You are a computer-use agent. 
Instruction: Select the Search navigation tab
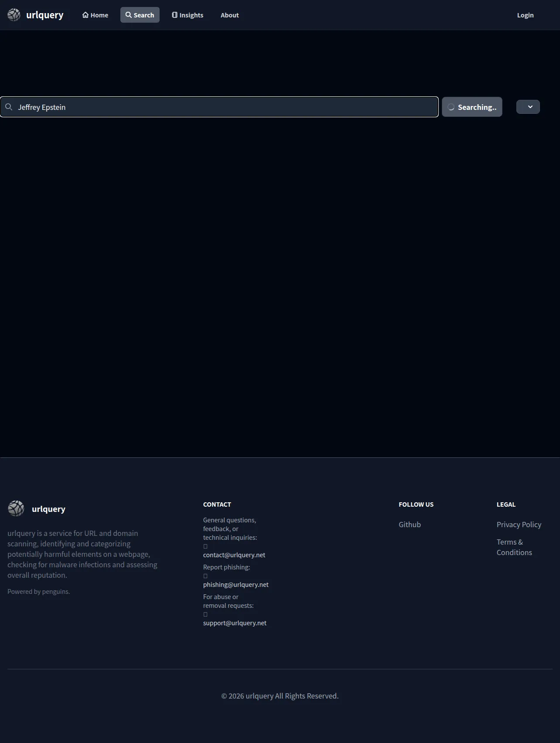140,15
